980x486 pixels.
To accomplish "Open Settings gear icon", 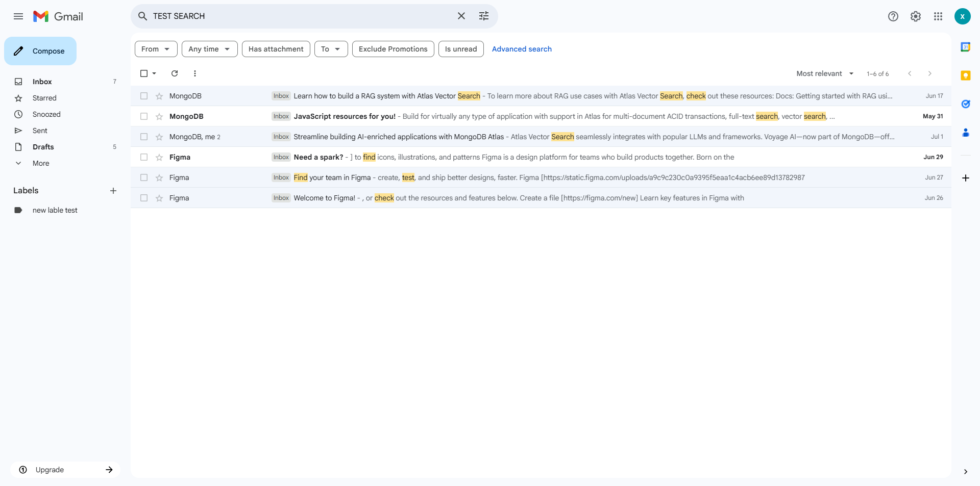I will click(x=916, y=16).
